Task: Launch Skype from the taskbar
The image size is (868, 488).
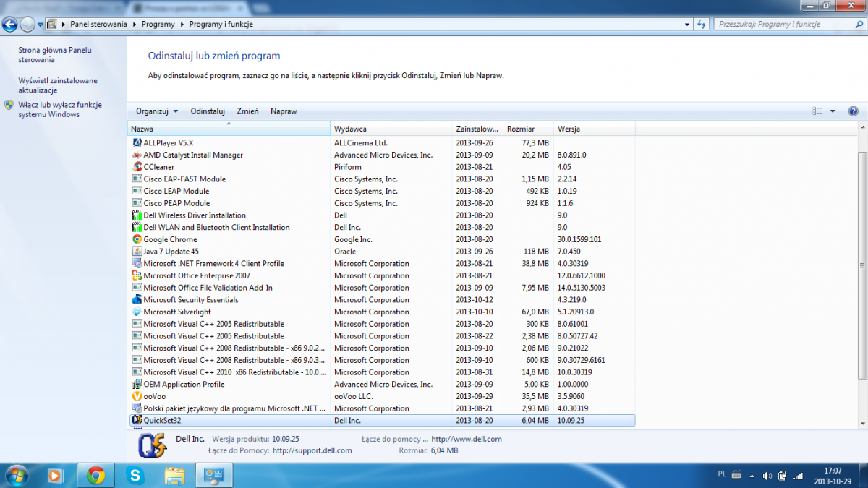Action: click(135, 475)
